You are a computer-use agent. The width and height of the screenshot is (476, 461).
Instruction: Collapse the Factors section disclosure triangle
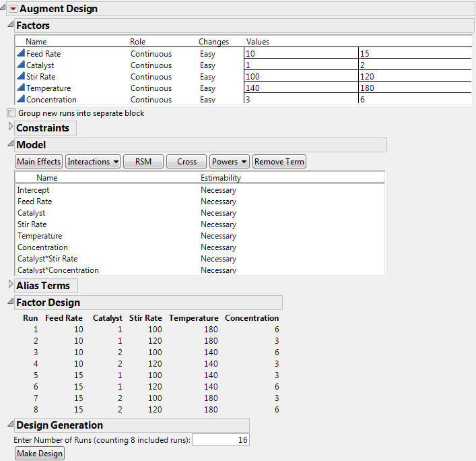(x=10, y=26)
